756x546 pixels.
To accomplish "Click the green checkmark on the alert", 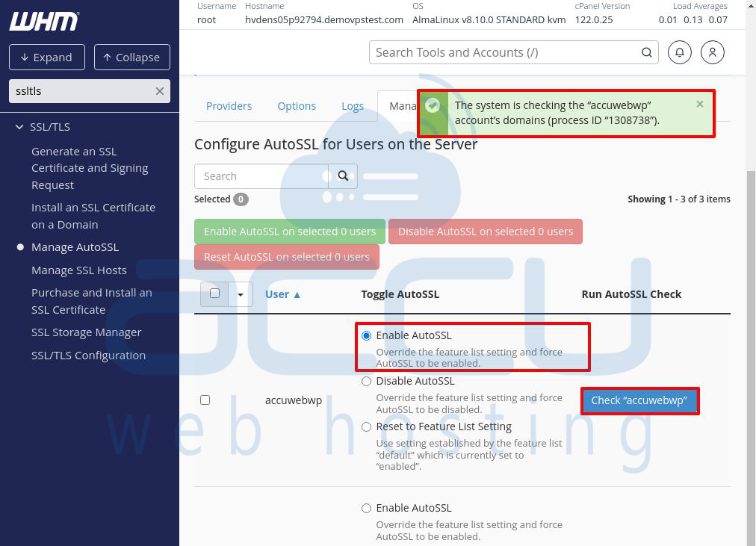I will point(433,105).
